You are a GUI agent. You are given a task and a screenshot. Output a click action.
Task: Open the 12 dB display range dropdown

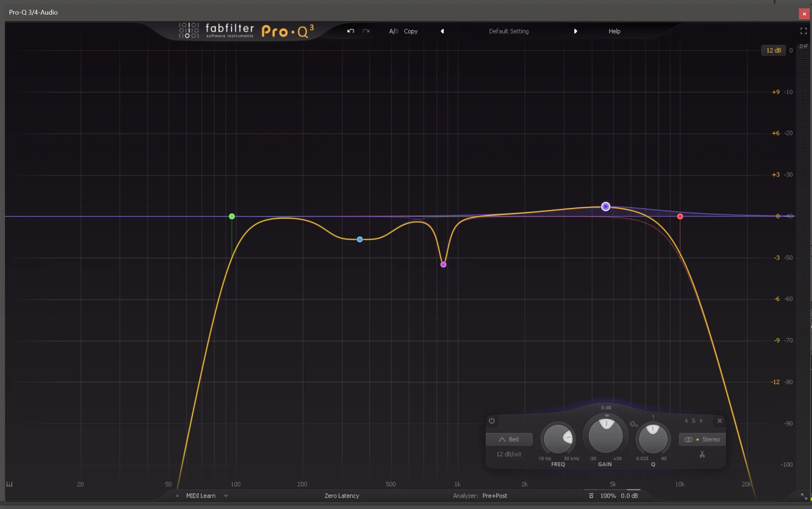(773, 50)
